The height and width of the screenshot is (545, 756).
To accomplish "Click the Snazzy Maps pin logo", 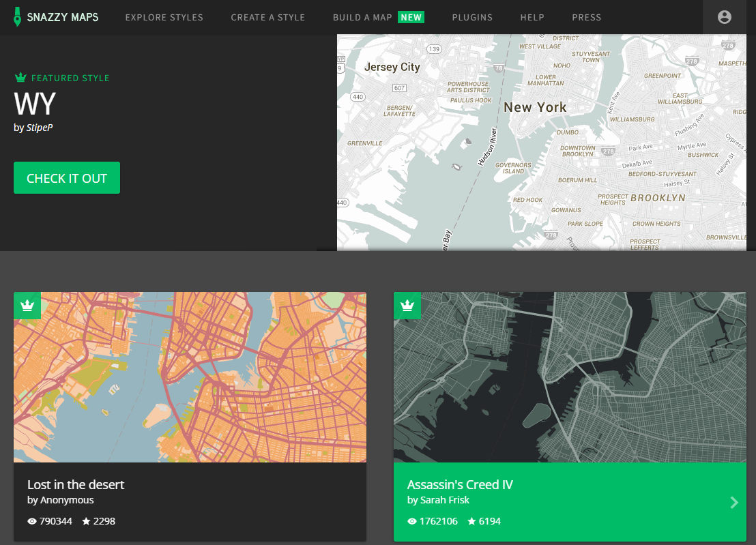I will 17,17.
